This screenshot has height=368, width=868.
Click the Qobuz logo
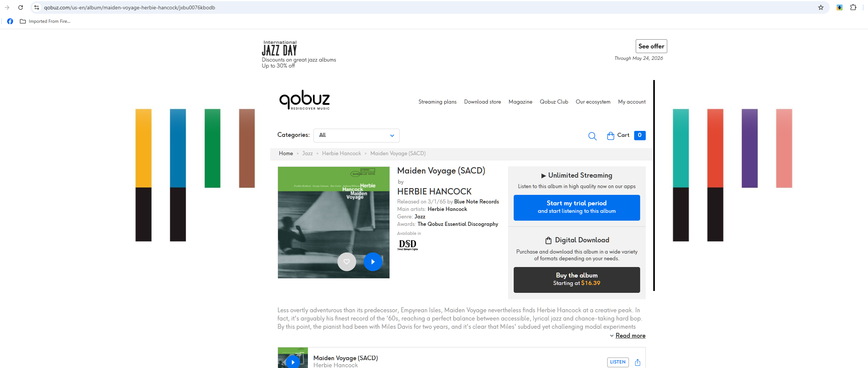305,100
